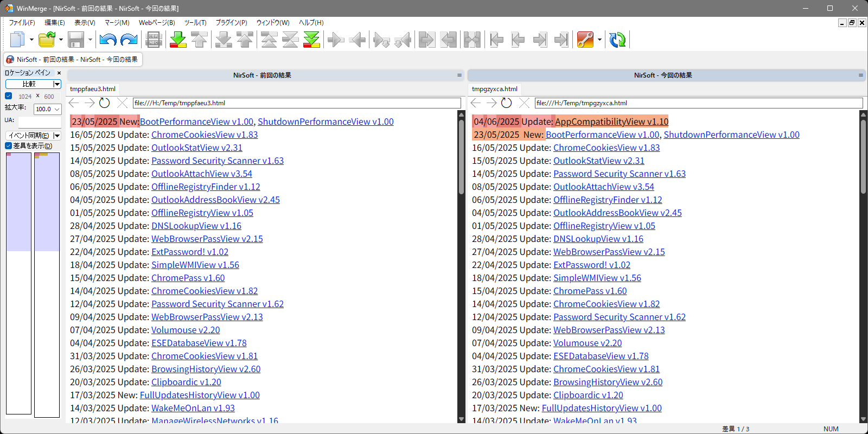The height and width of the screenshot is (434, 868).
Task: Select the tmppfaeu3.html tab
Action: click(x=93, y=89)
